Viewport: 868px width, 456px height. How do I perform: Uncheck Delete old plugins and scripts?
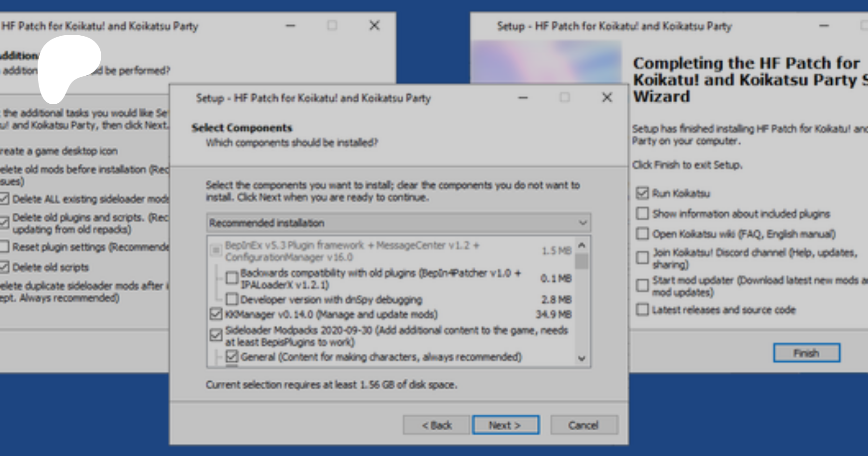coord(4,222)
